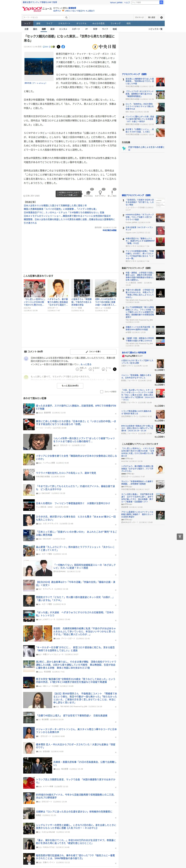Open the article's Tokyo night photo

[x=39, y=66]
